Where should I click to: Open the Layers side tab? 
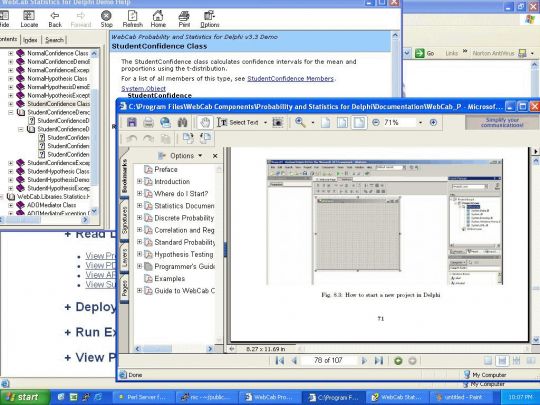(x=124, y=258)
